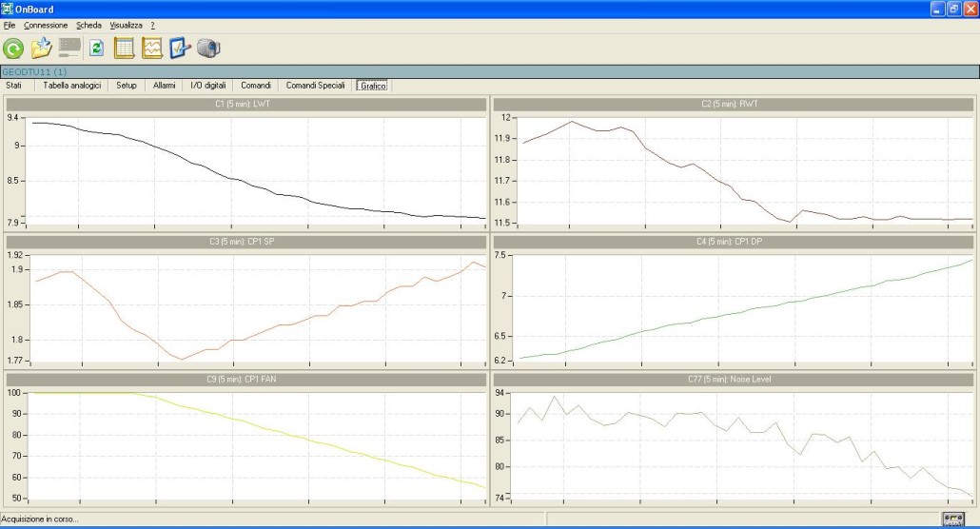980x529 pixels.
Task: Select the Allarmi tab
Action: [x=164, y=86]
